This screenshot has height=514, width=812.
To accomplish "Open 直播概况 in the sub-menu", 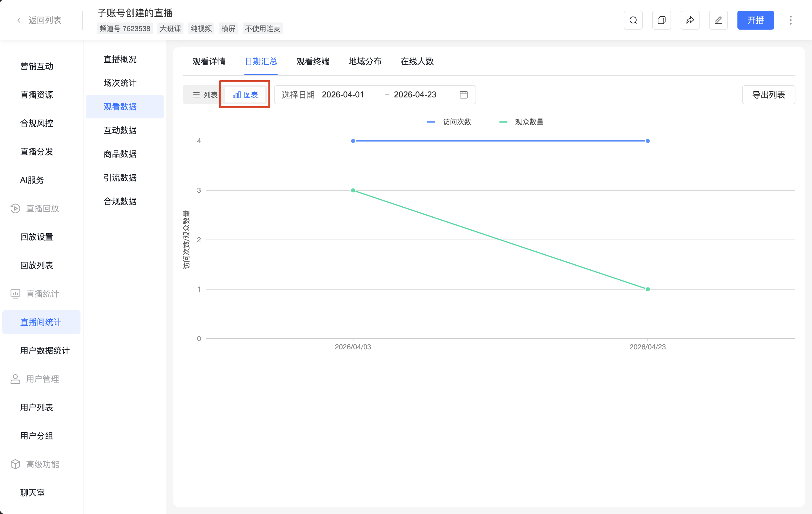I will pos(125,60).
